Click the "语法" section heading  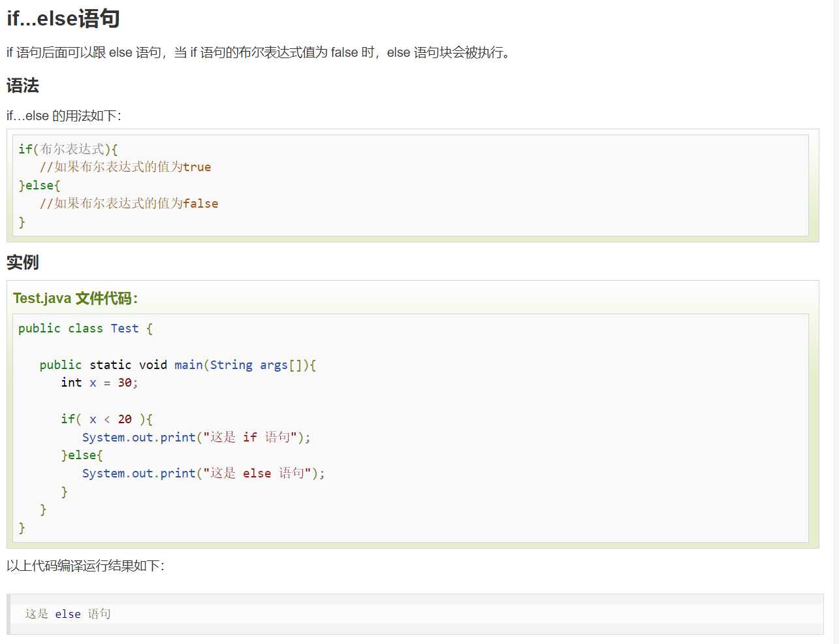tap(23, 86)
